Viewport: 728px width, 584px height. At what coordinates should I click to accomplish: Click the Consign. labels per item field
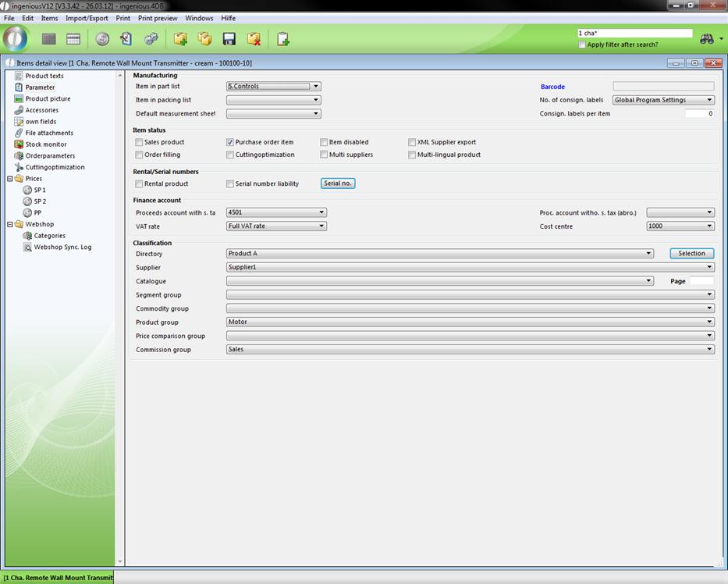pos(698,114)
